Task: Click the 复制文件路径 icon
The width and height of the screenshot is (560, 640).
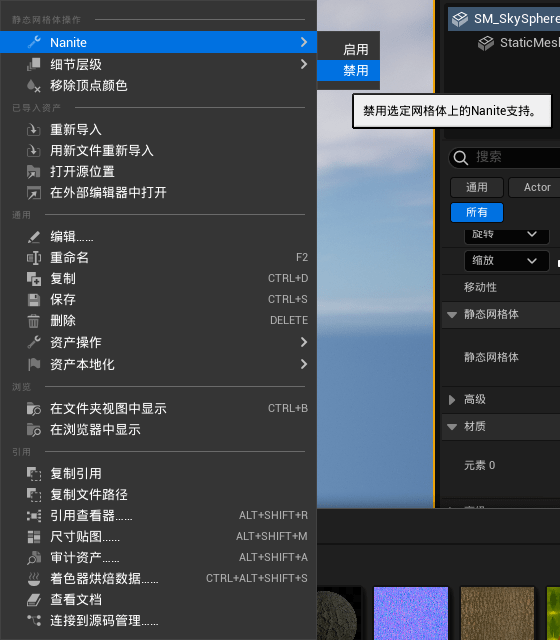Action: coord(34,495)
